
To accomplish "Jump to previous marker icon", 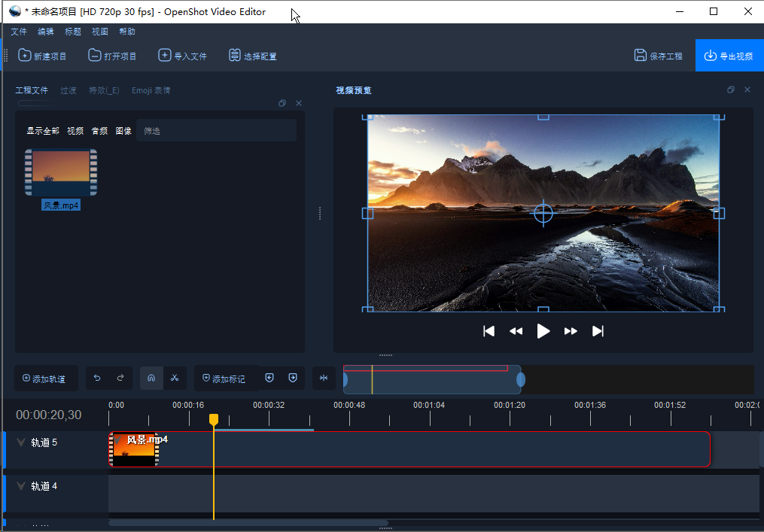I will coord(269,378).
